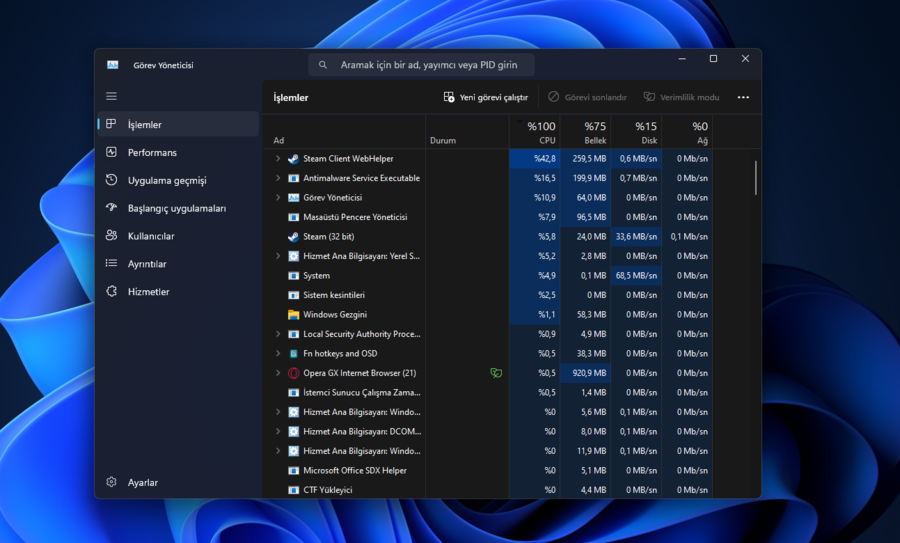Click the Antimalware Service Executable icon
Image resolution: width=900 pixels, height=543 pixels.
[293, 179]
